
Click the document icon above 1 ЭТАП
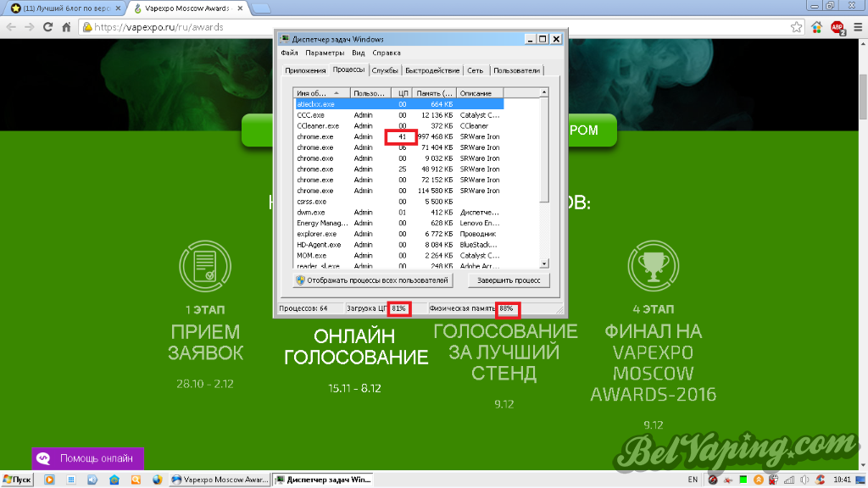coord(205,266)
